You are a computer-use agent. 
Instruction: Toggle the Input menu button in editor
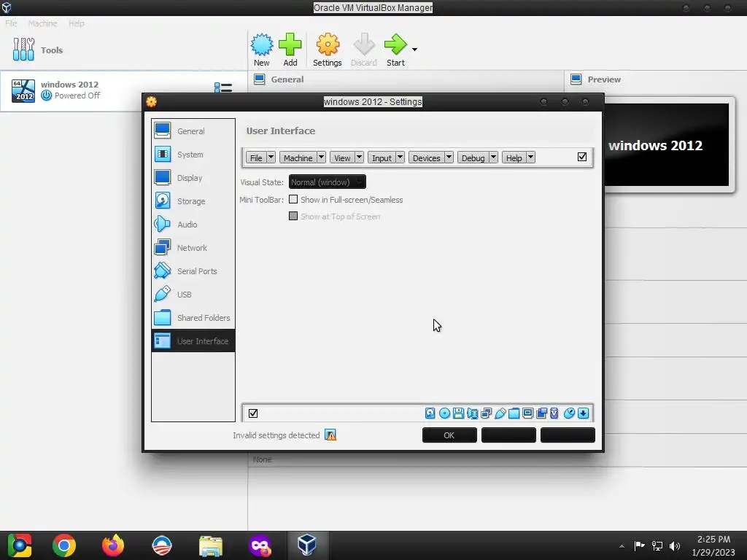tap(382, 157)
